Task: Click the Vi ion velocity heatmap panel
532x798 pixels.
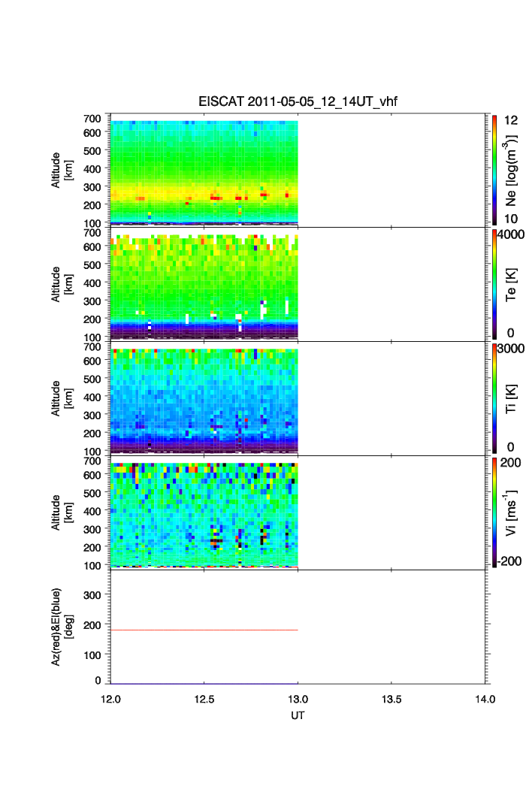Action: coord(204,515)
